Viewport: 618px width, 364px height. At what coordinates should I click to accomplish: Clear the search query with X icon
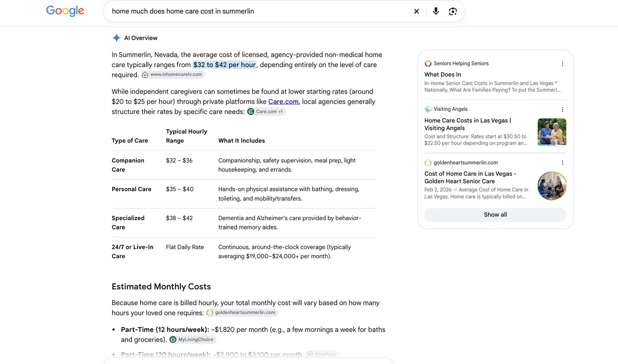point(416,11)
